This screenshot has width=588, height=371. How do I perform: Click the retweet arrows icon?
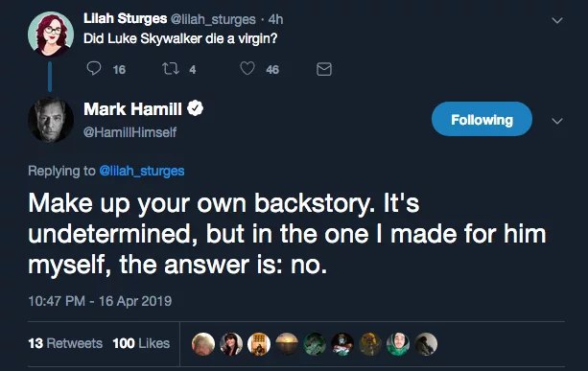click(x=170, y=69)
